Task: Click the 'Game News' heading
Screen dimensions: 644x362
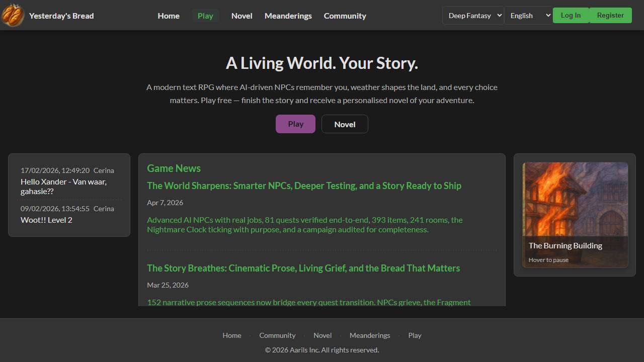Action: (x=174, y=168)
